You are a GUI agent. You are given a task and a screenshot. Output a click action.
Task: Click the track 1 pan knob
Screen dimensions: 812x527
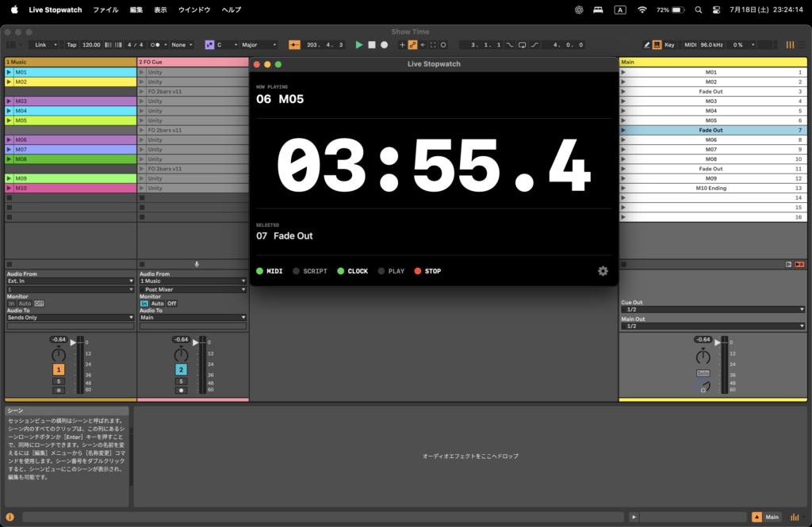pos(59,354)
